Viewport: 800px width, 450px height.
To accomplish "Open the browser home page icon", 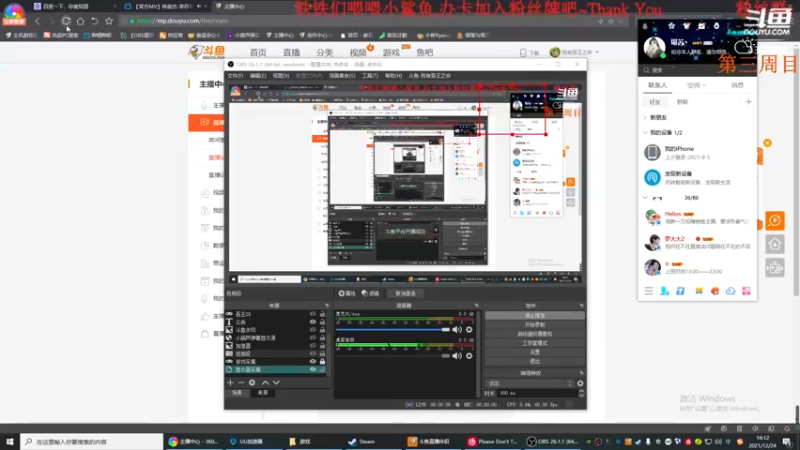I will click(x=81, y=21).
